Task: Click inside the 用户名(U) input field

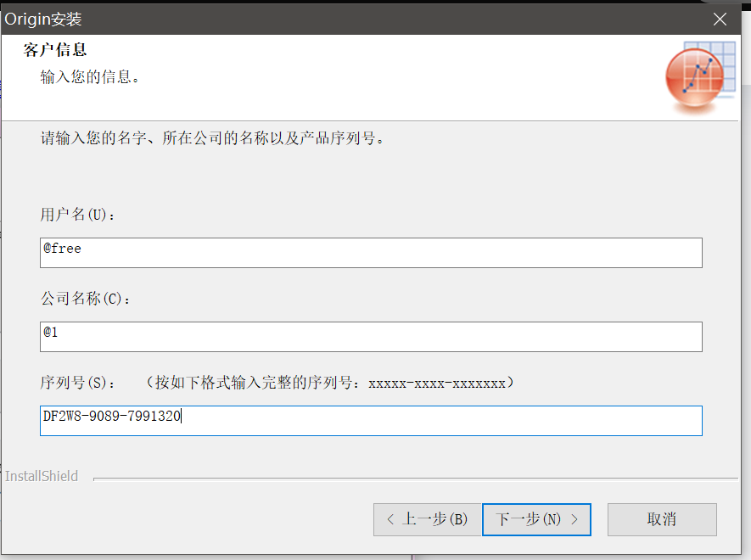Action: pyautogui.click(x=371, y=252)
